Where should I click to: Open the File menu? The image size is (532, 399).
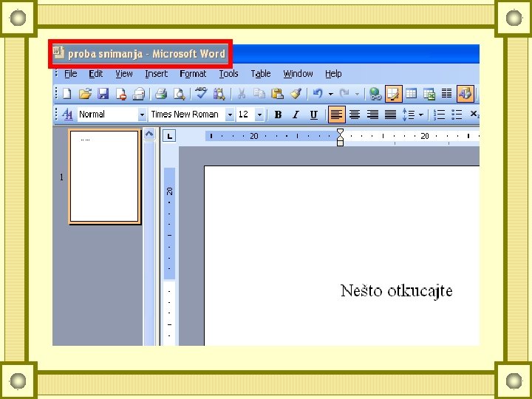(x=71, y=74)
